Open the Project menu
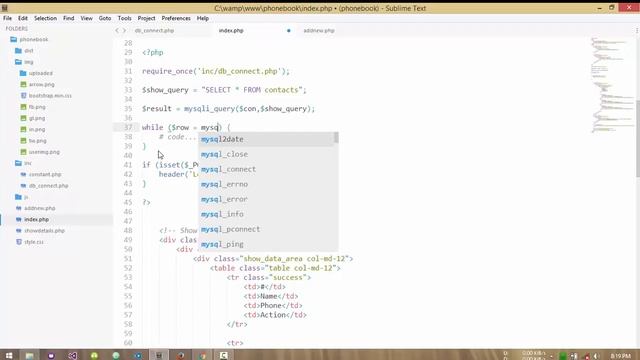The image size is (640, 360). pyautogui.click(x=147, y=18)
